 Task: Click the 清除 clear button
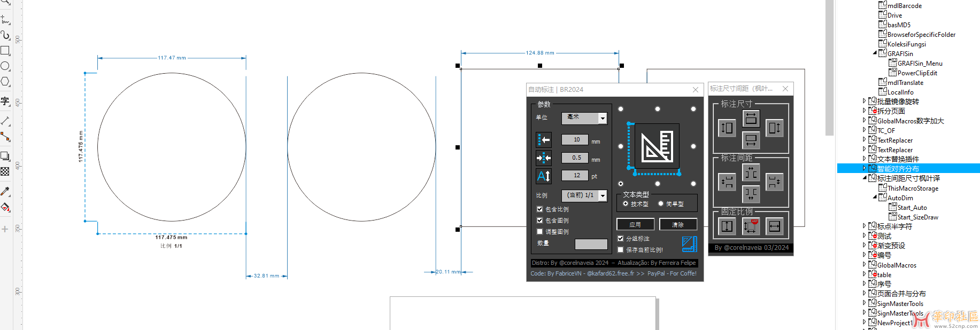coord(678,224)
